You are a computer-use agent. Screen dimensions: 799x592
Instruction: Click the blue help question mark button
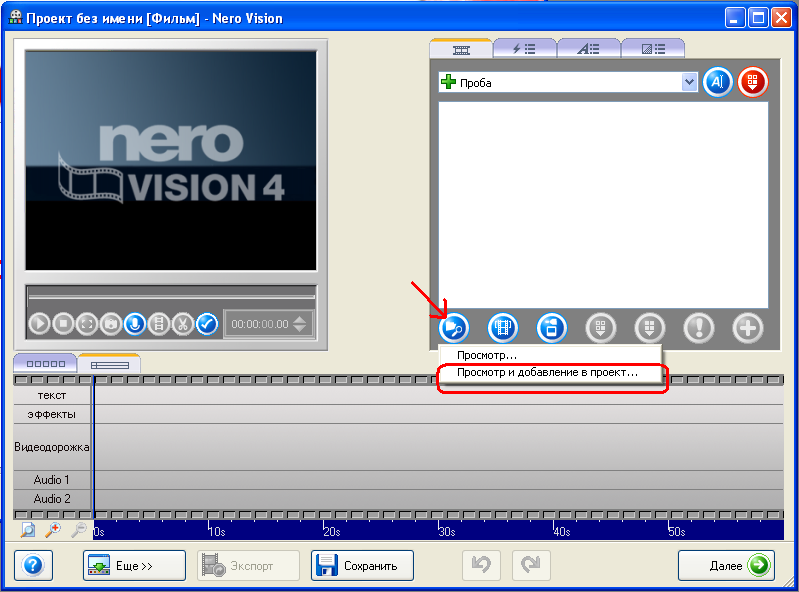pyautogui.click(x=33, y=565)
